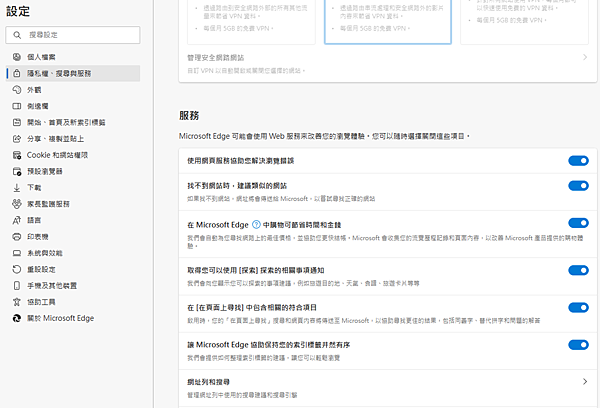Click the 外觀 appearance icon
Screen dimensions: 600x408
(16, 90)
